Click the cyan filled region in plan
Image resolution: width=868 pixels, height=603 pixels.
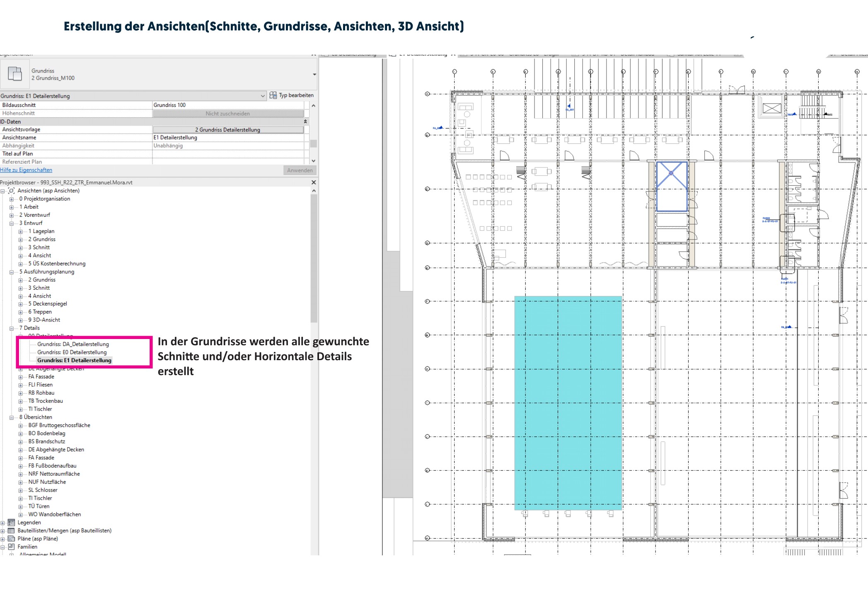[568, 403]
